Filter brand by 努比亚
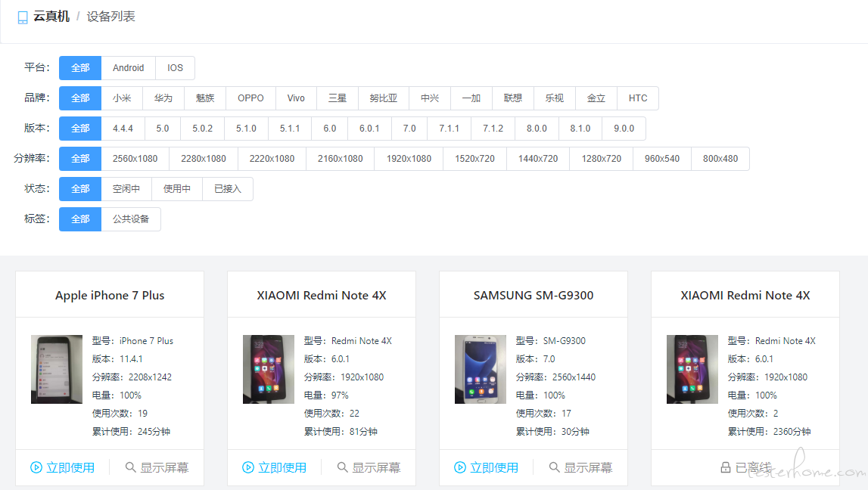The image size is (868, 490). [x=384, y=98]
